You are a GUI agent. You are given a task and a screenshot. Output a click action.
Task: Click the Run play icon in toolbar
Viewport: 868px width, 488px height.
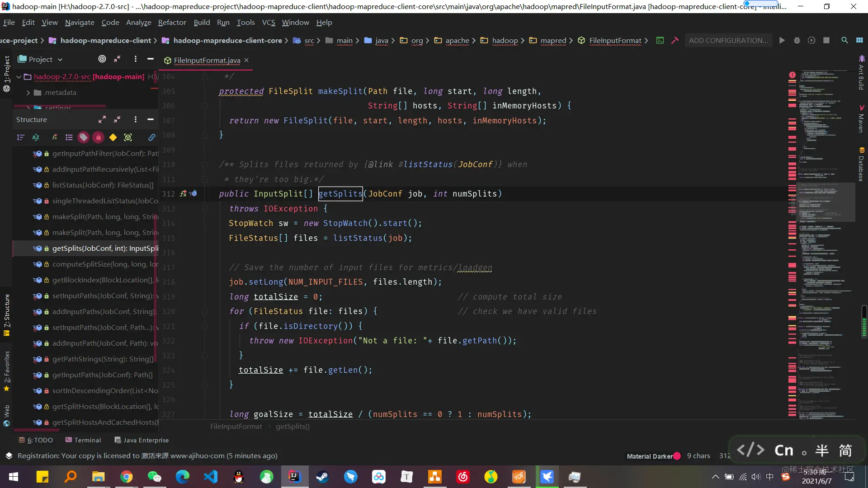click(x=782, y=40)
